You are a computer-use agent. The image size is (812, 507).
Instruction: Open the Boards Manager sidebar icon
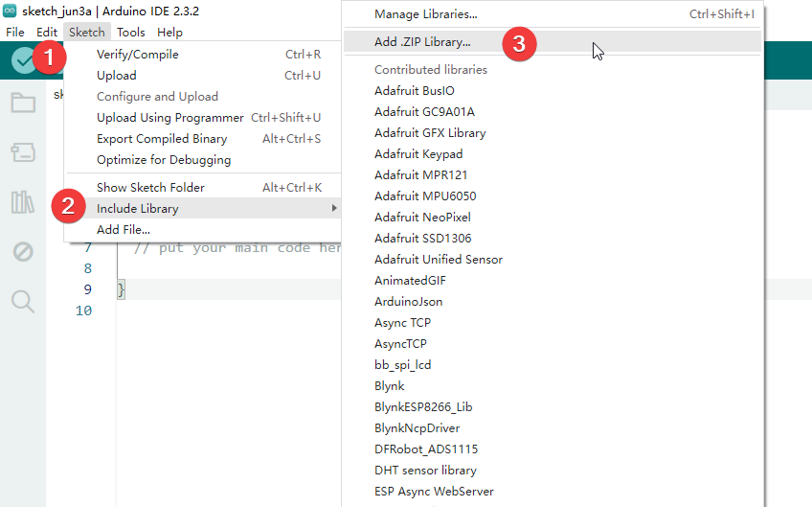point(23,152)
